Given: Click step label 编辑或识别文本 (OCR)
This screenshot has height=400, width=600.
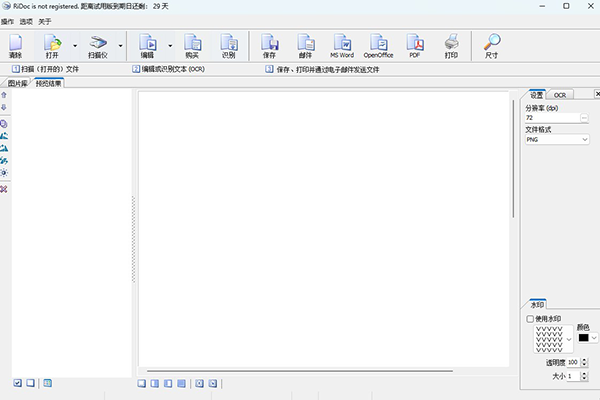Looking at the screenshot, I should click(173, 69).
